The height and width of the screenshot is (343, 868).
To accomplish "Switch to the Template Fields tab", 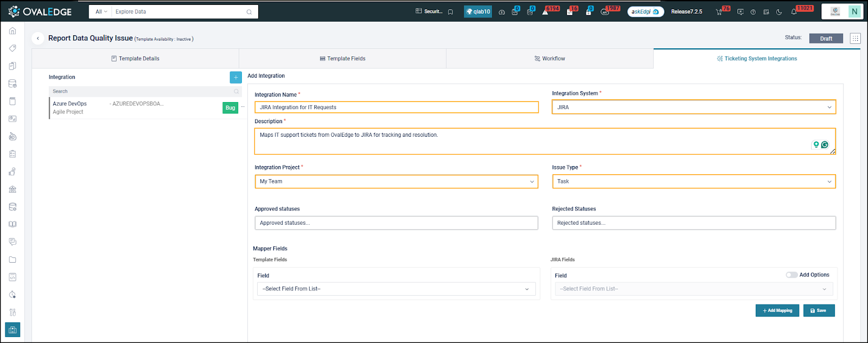I will pos(342,59).
